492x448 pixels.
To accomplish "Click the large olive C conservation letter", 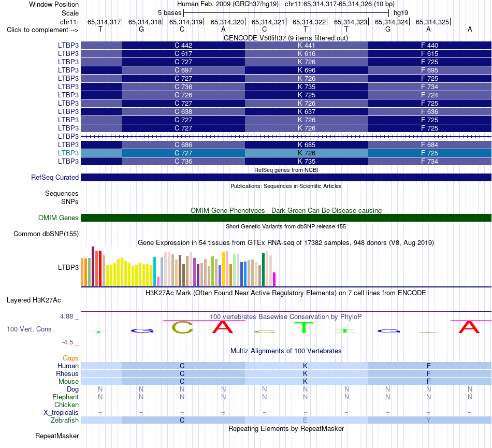I will coord(182,327).
